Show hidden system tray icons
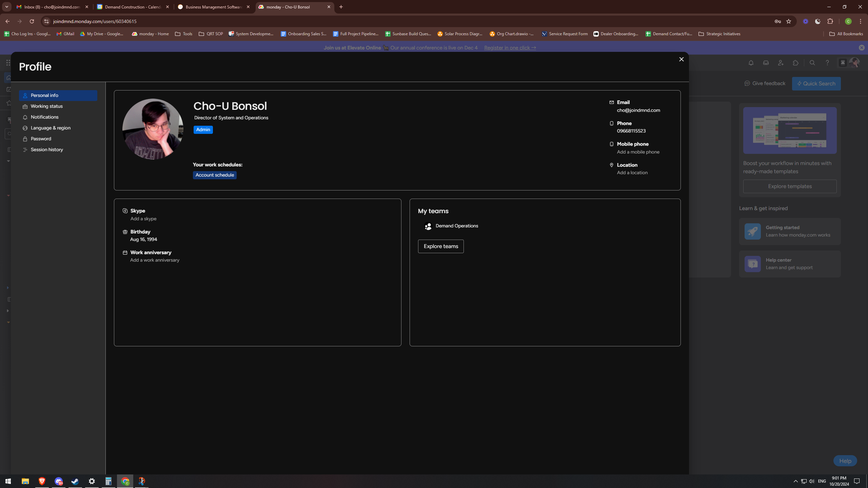 click(795, 481)
